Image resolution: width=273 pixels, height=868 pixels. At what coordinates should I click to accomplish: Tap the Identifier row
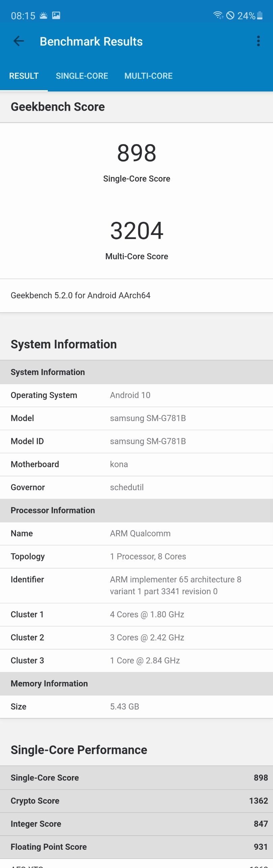[x=136, y=586]
